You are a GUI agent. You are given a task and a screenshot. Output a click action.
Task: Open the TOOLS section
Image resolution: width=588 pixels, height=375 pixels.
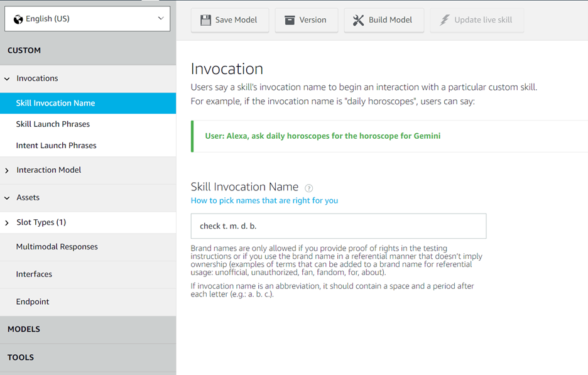(x=21, y=357)
